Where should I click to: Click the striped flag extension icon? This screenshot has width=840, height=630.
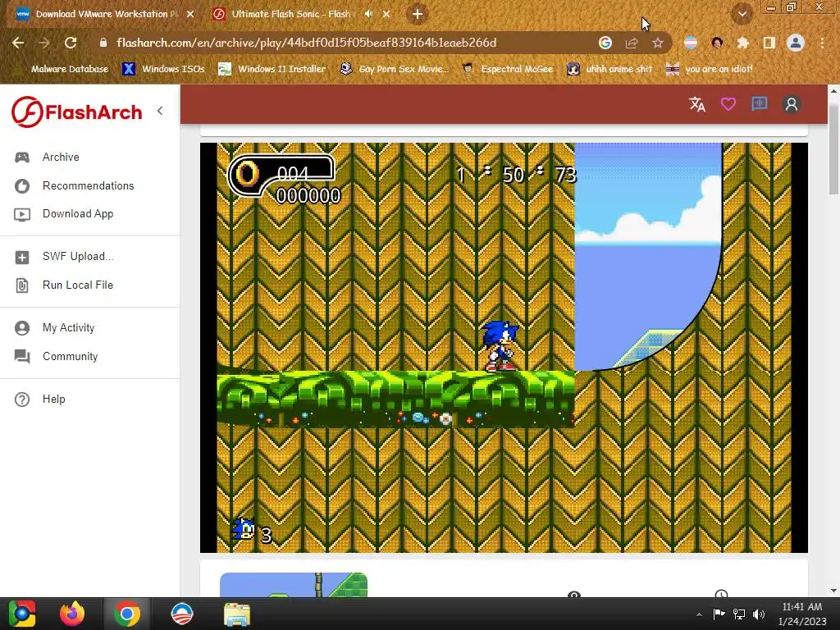click(691, 43)
